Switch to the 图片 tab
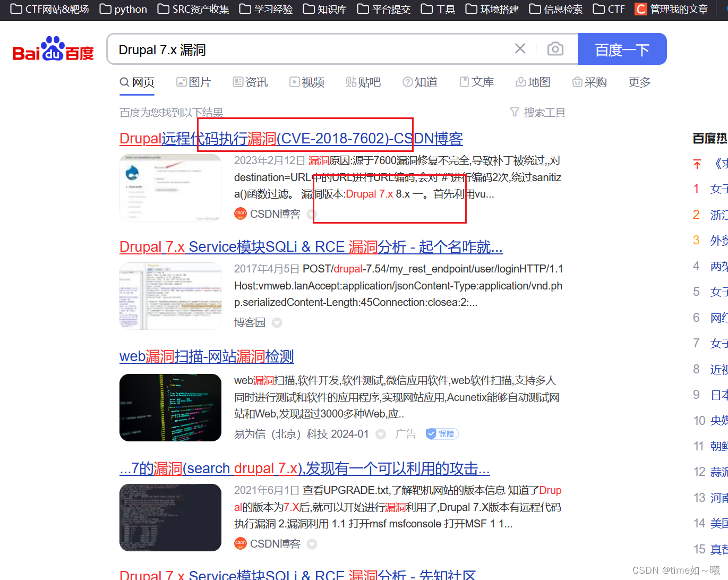This screenshot has height=580, width=728. [193, 82]
